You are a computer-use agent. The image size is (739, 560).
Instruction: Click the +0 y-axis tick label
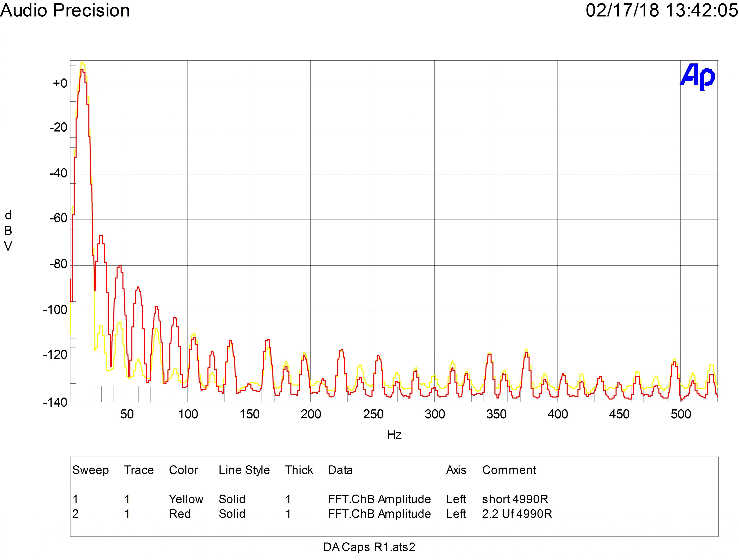[x=60, y=83]
